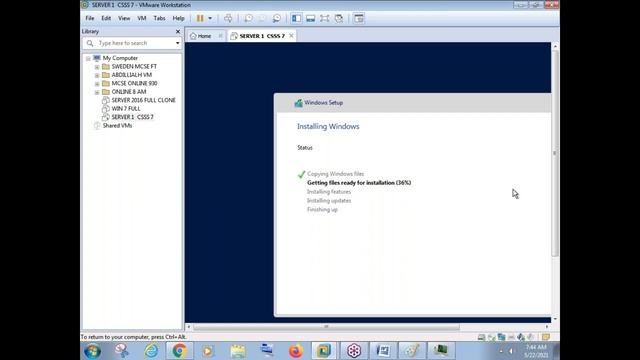The image size is (640, 360).
Task: Click the volume speaker tray icon
Action: coord(511,351)
